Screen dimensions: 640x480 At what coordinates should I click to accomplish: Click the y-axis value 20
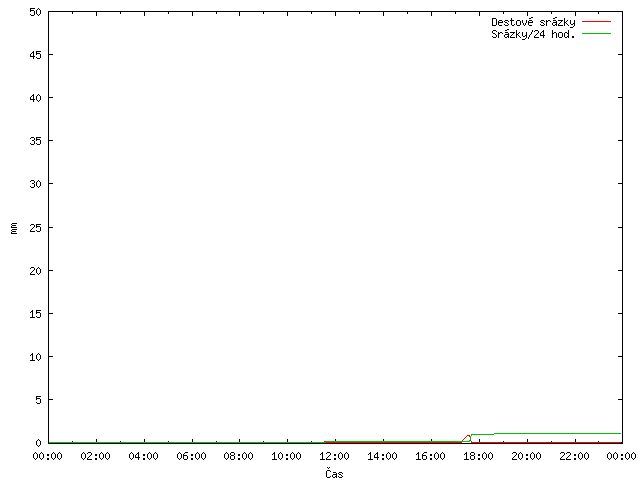(x=36, y=271)
